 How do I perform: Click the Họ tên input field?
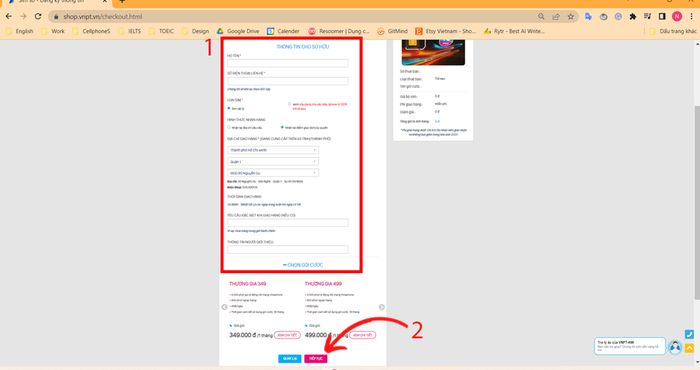click(288, 63)
